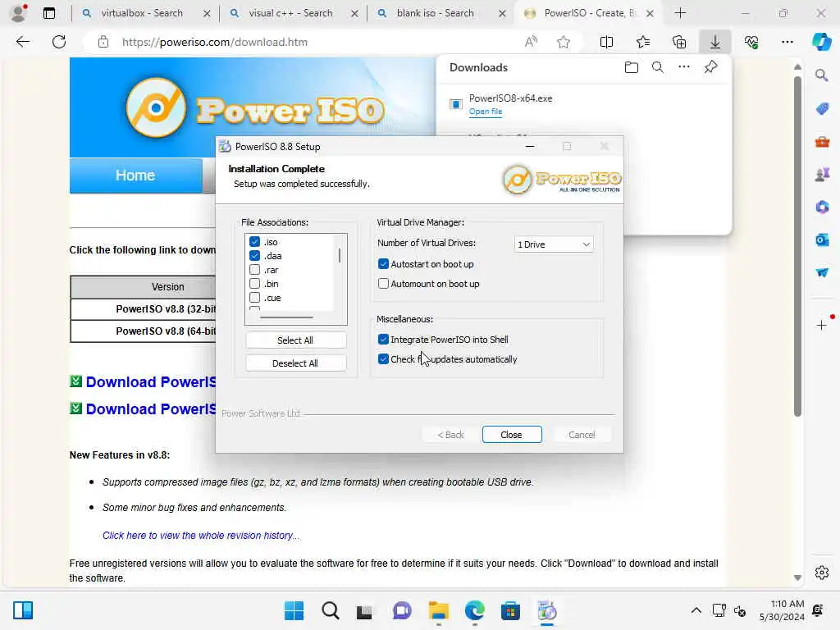The height and width of the screenshot is (630, 840).
Task: Open the PowerISO8-x64.exe file link
Action: click(x=486, y=112)
